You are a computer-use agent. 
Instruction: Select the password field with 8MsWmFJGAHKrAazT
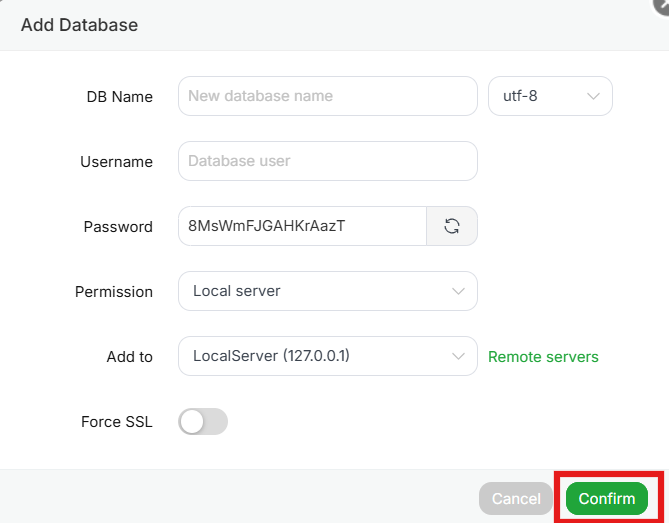pos(303,226)
